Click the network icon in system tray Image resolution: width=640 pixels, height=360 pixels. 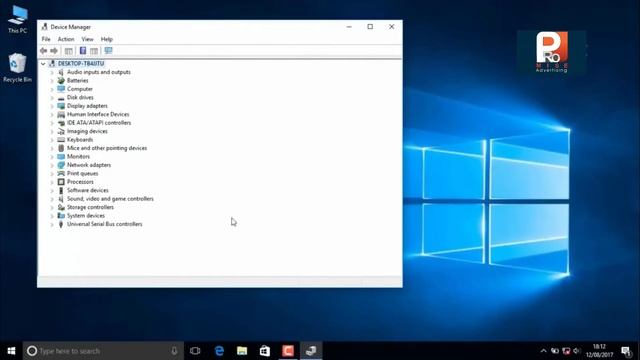[566, 351]
